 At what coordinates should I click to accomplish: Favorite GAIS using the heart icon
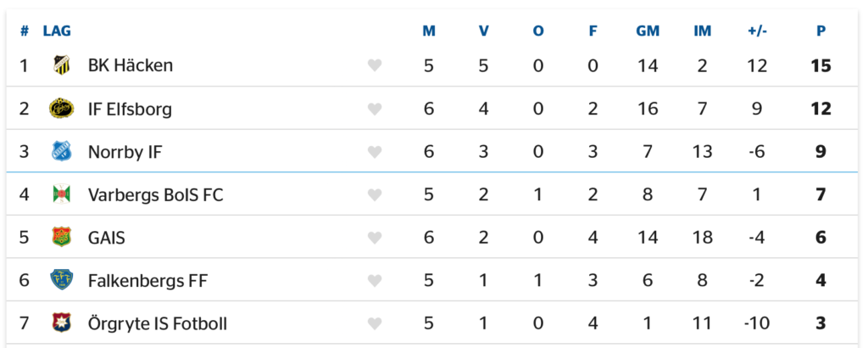(375, 238)
